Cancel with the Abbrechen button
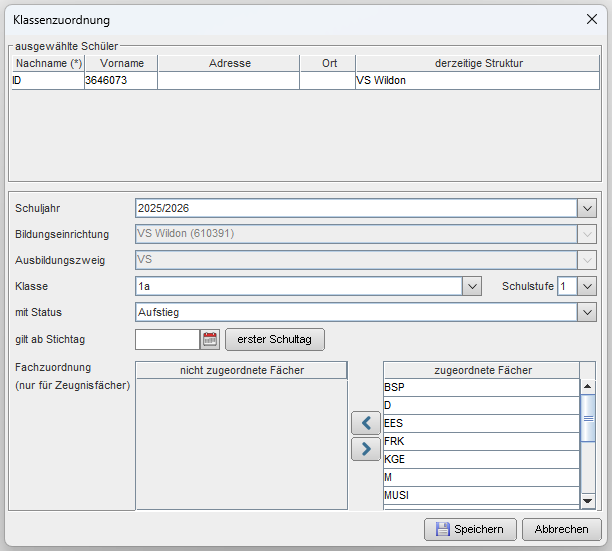612x551 pixels. 561,530
